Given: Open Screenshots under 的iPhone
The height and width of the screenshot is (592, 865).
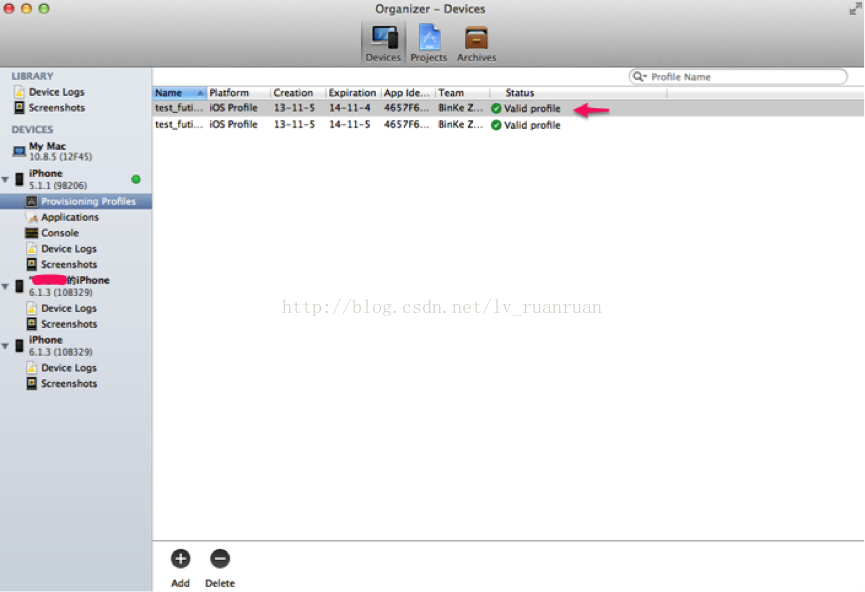Looking at the screenshot, I should [68, 324].
